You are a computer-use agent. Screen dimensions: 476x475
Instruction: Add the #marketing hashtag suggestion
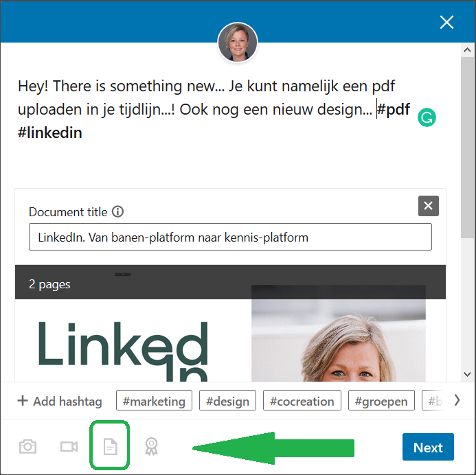tap(154, 401)
